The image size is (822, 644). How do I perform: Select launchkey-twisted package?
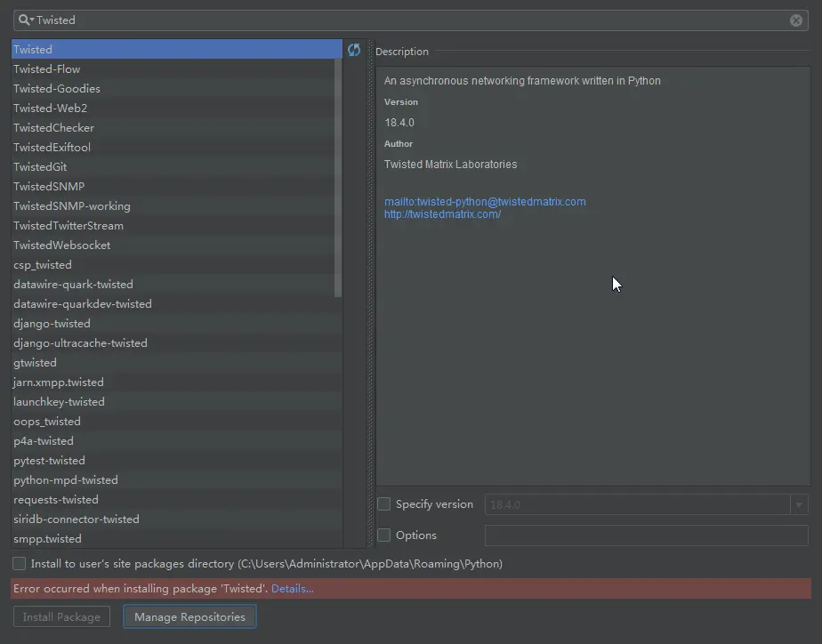pyautogui.click(x=177, y=401)
